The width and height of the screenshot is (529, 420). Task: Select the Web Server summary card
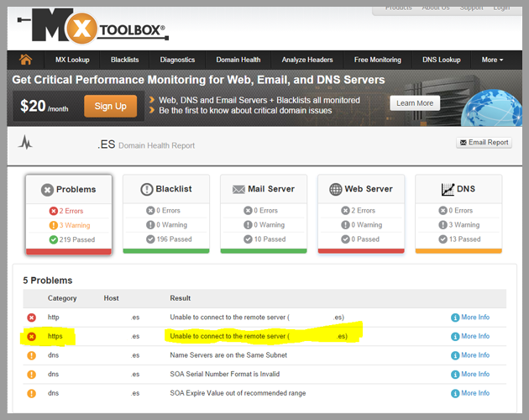[x=361, y=213]
